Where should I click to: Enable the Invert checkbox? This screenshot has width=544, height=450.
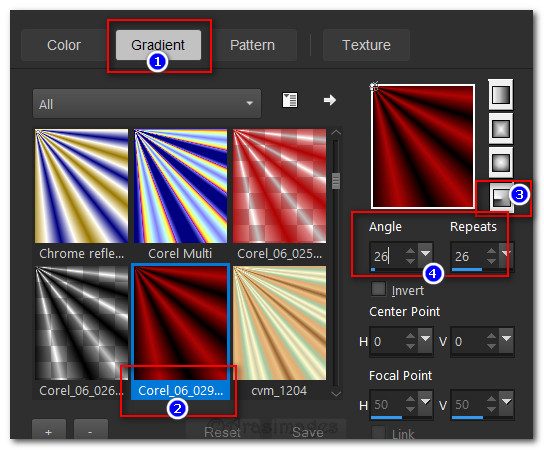pos(378,289)
